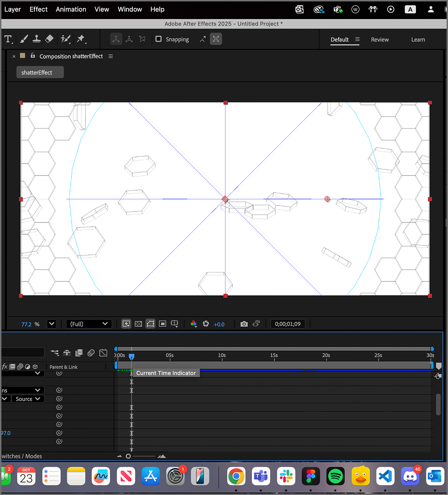Click the timeline zoom slider handle
This screenshot has width=448, height=495.
pyautogui.click(x=128, y=456)
